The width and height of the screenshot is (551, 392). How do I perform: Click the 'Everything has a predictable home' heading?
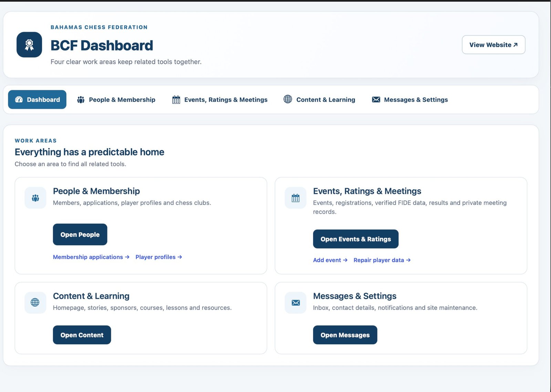90,152
